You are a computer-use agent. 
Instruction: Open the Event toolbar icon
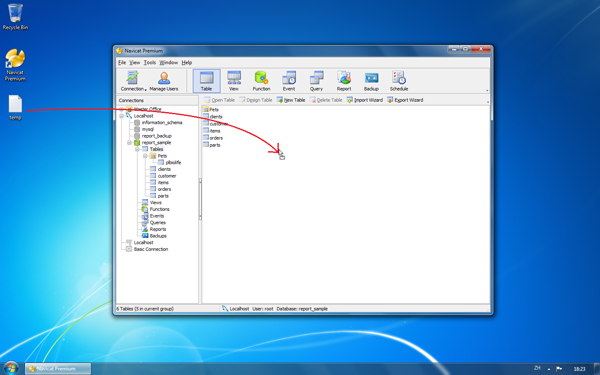(x=289, y=81)
